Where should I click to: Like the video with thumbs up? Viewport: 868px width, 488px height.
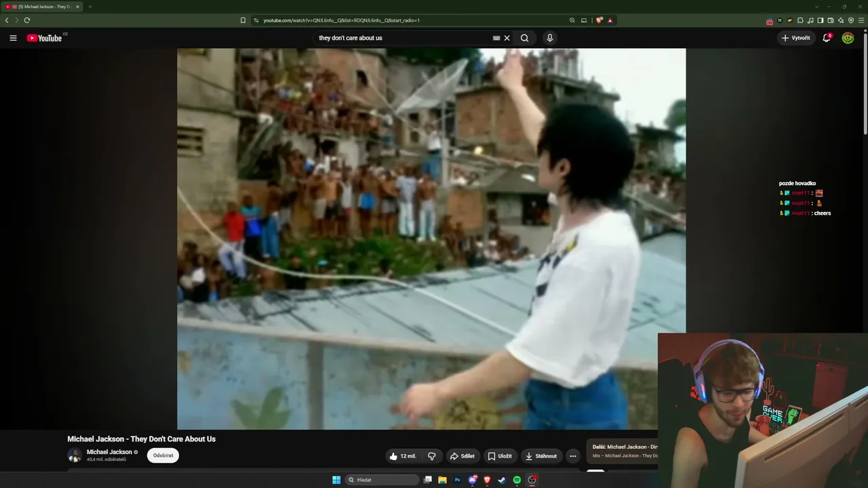pyautogui.click(x=403, y=456)
